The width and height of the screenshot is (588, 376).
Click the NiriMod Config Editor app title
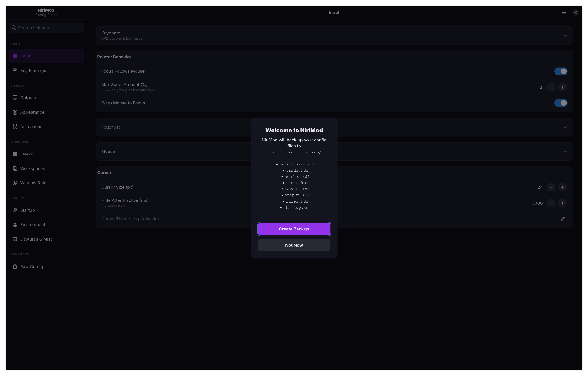(46, 12)
